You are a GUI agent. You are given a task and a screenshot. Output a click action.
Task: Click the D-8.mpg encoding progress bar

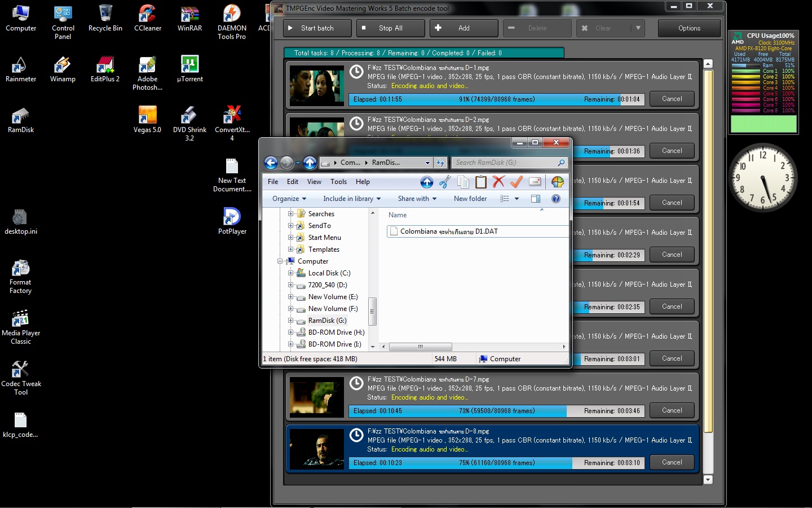497,463
